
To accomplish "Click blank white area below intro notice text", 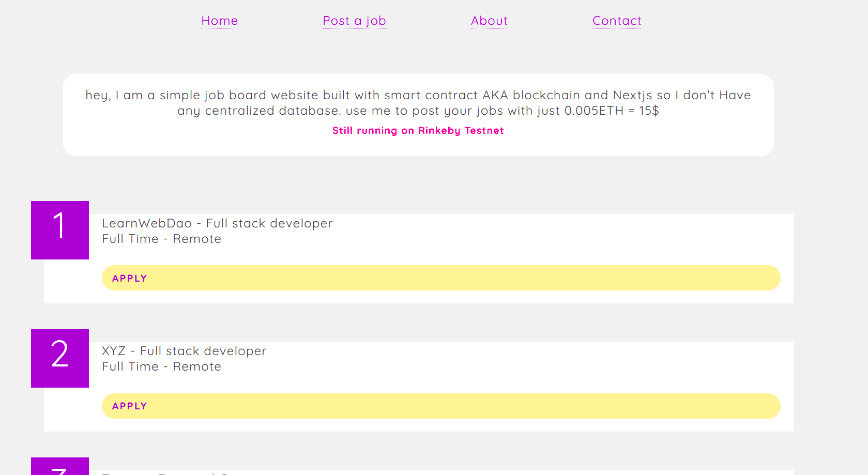I will pos(418,146).
